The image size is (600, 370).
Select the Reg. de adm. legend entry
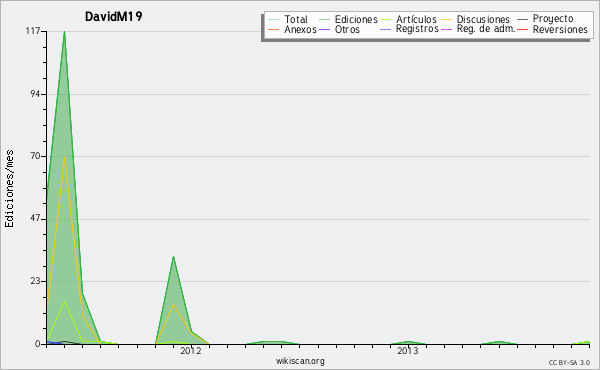pos(478,29)
